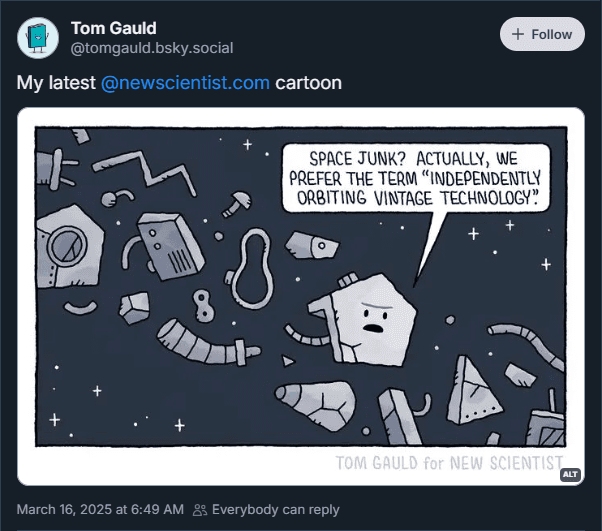Click the speech bubble in the cartoon

coord(415,178)
